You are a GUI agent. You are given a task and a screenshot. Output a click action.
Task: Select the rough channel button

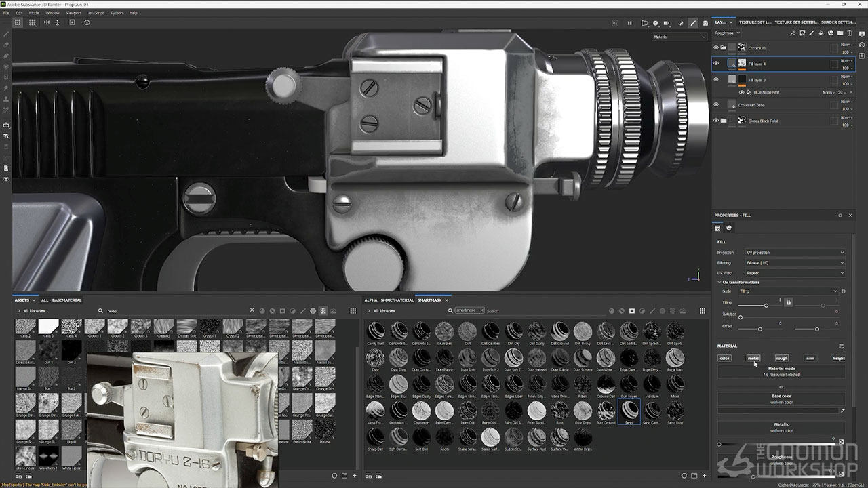point(782,358)
